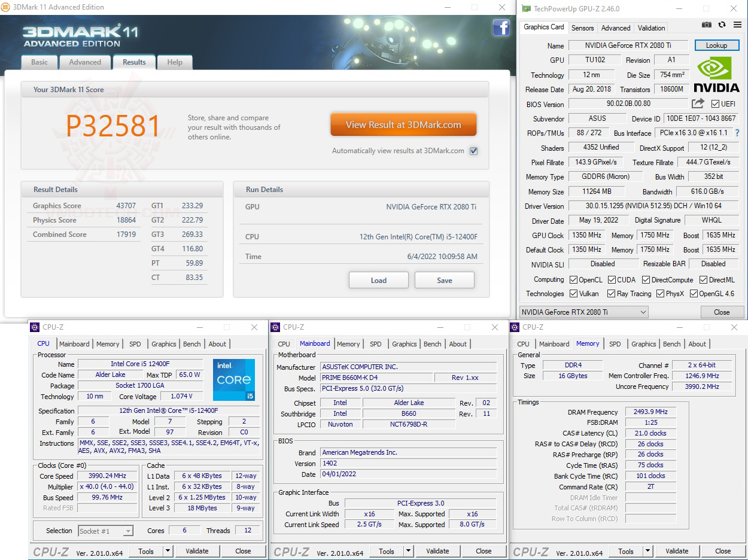Uncheck Automatically view results at 3DMark.com
The height and width of the screenshot is (560, 748).
click(473, 151)
